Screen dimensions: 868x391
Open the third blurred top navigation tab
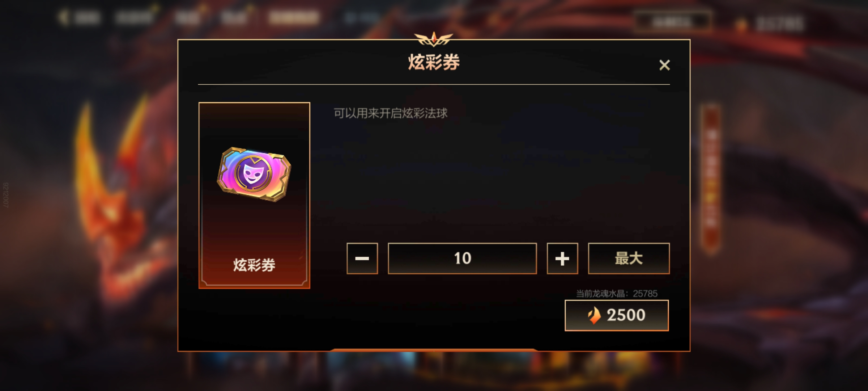pos(187,17)
